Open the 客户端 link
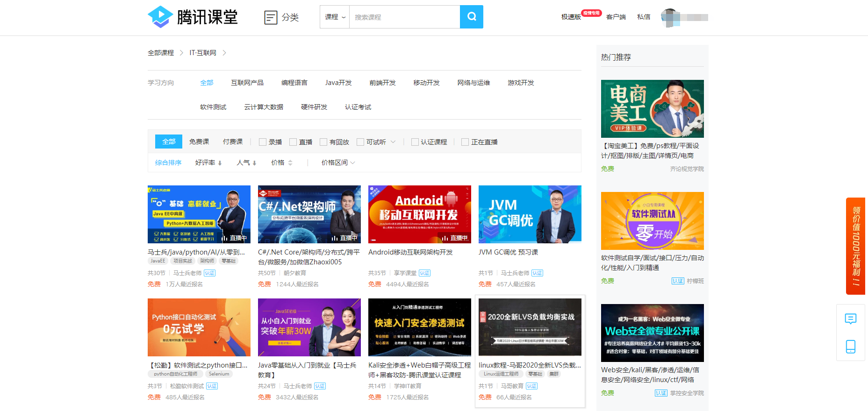 (616, 17)
